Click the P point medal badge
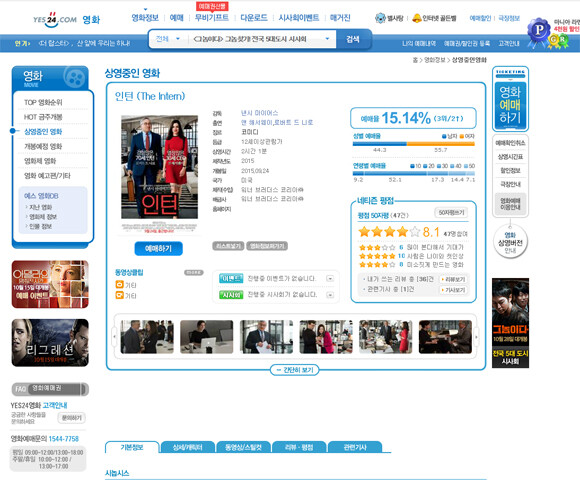Viewport: 580px width, 486px height. [x=538, y=31]
